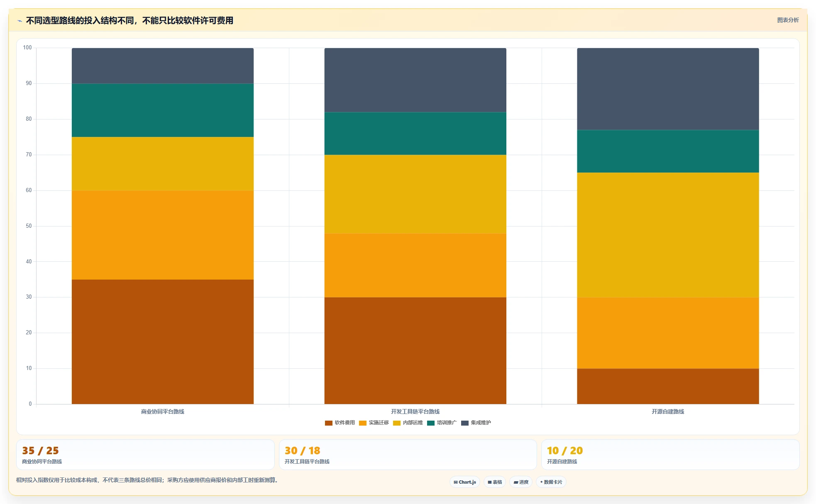Select the 实施迁移 segment of 开源自建路线 bar
This screenshot has height=504, width=816.
coord(668,333)
